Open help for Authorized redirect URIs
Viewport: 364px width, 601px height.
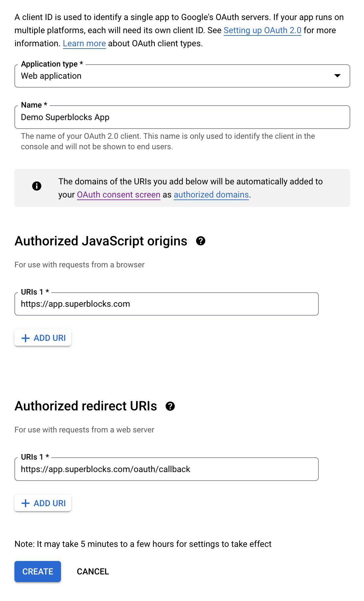click(170, 407)
